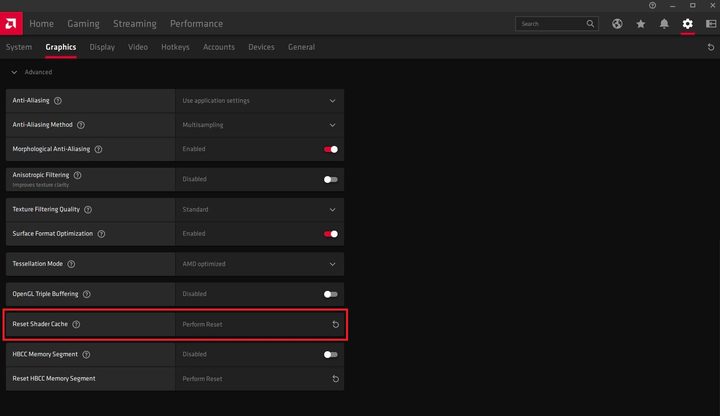Switch to Accounts settings tab
This screenshot has width=720, height=416.
(219, 47)
